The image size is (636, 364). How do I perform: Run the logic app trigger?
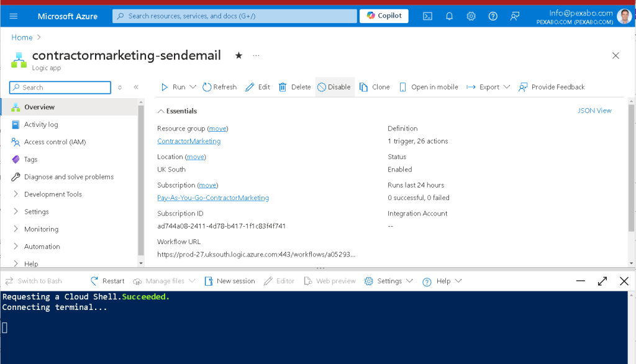click(173, 87)
